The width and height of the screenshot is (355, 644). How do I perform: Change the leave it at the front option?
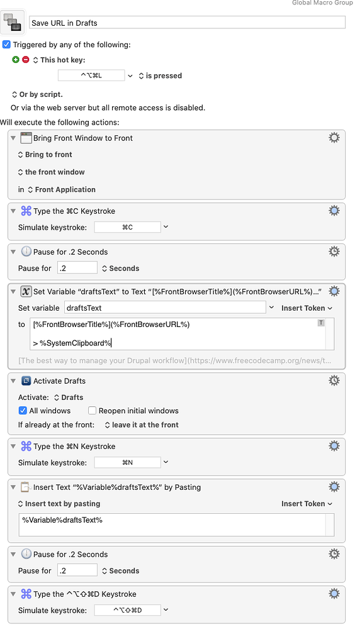[142, 425]
